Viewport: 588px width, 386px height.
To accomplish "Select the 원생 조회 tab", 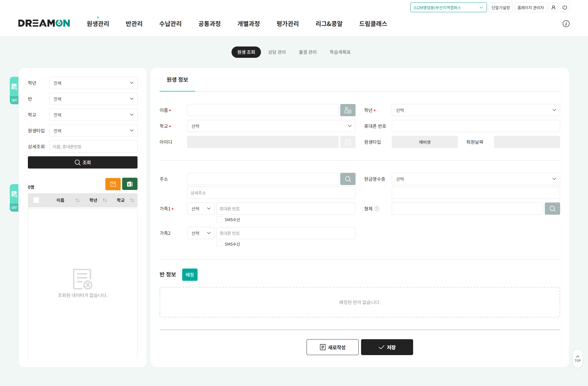I will [246, 52].
